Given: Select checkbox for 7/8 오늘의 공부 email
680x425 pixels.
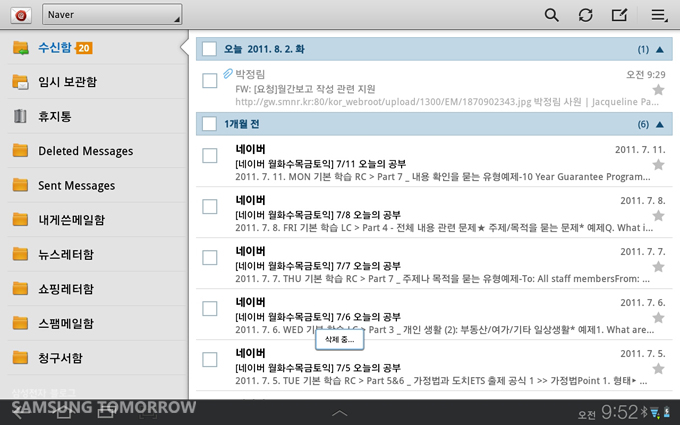Looking at the screenshot, I should point(209,206).
